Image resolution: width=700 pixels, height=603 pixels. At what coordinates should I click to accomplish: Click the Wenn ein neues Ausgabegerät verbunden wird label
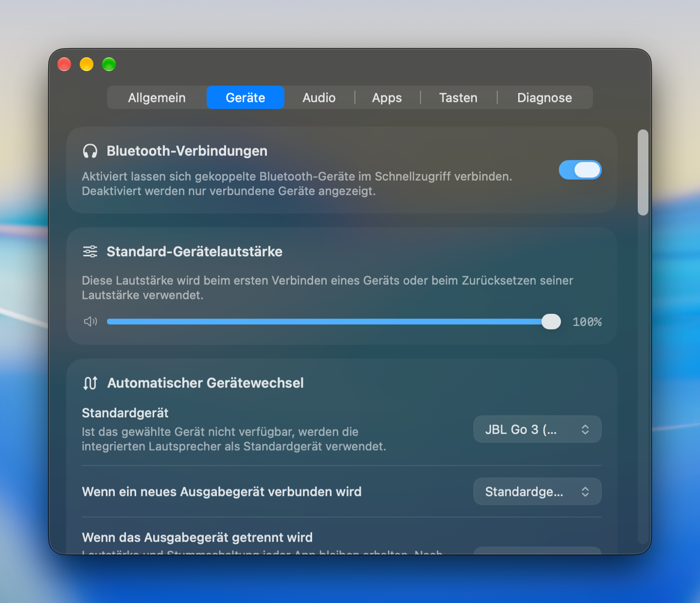[222, 492]
